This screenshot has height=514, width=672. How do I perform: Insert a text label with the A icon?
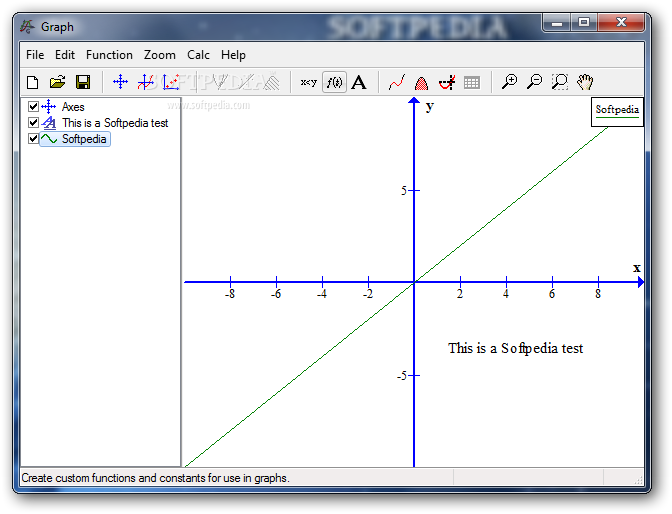[x=359, y=82]
